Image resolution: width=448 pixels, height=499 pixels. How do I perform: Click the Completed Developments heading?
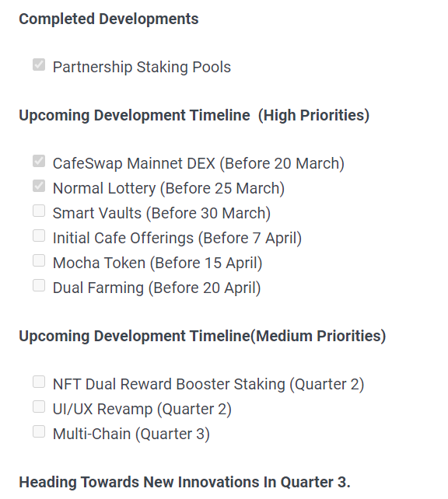[x=109, y=19]
